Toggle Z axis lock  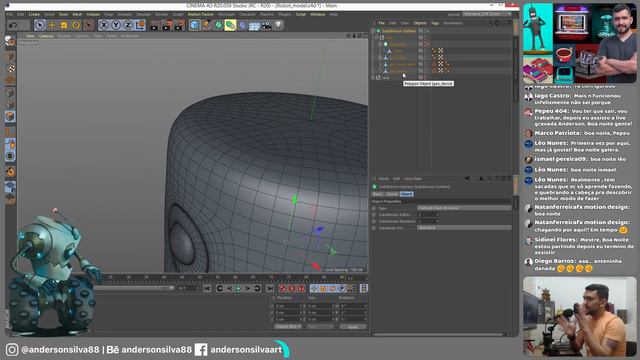tap(128, 25)
